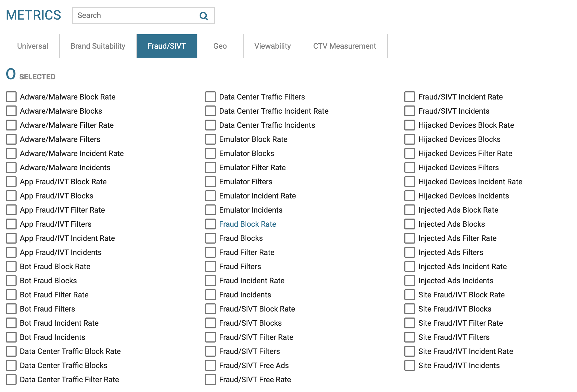Screen dimensions: 577x392
Task: Enable the Hijacked Devices Filters checkbox
Action: (x=410, y=167)
